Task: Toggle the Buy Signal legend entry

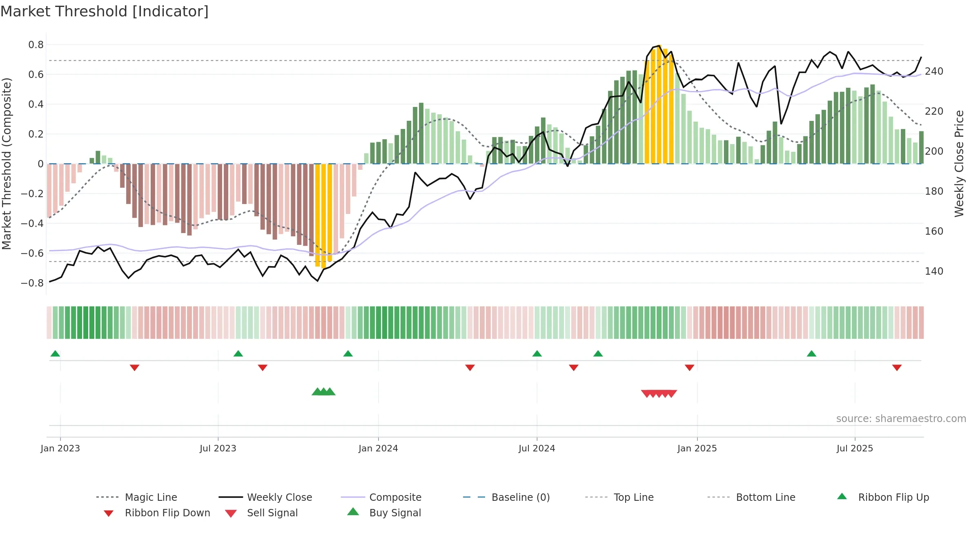Action: 384,513
